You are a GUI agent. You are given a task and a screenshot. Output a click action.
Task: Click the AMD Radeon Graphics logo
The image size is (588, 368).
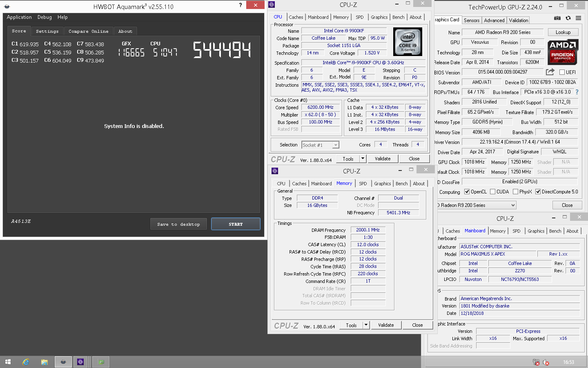tap(562, 52)
